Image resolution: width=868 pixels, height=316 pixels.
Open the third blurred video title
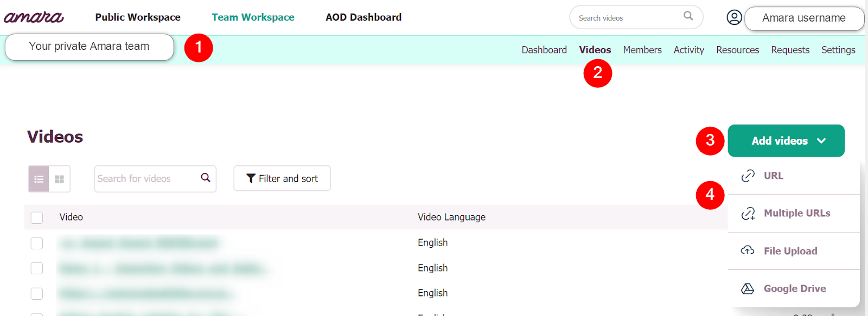[x=146, y=294]
